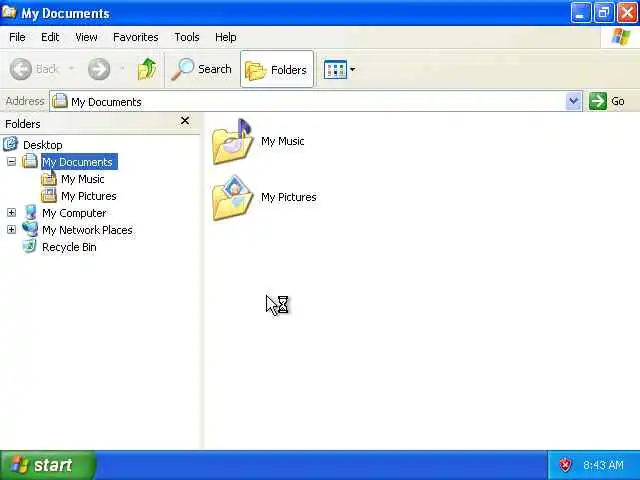640x480 pixels.
Task: Close the My Documents window
Action: [627, 13]
